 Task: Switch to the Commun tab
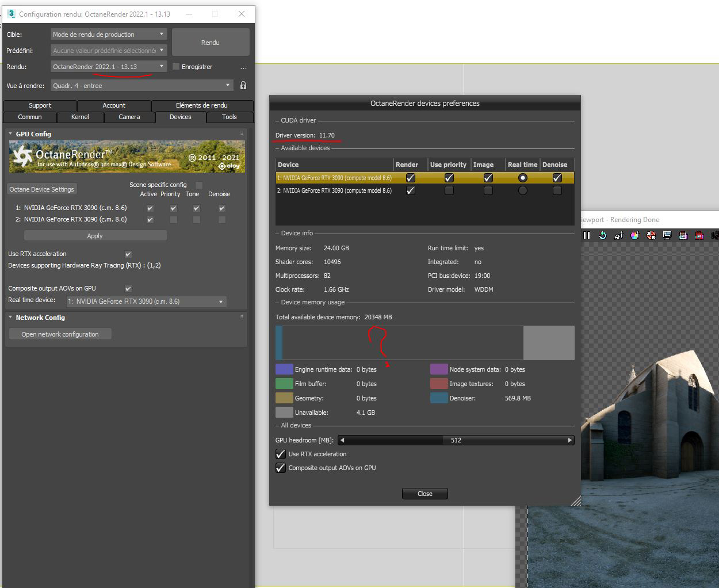tap(30, 117)
